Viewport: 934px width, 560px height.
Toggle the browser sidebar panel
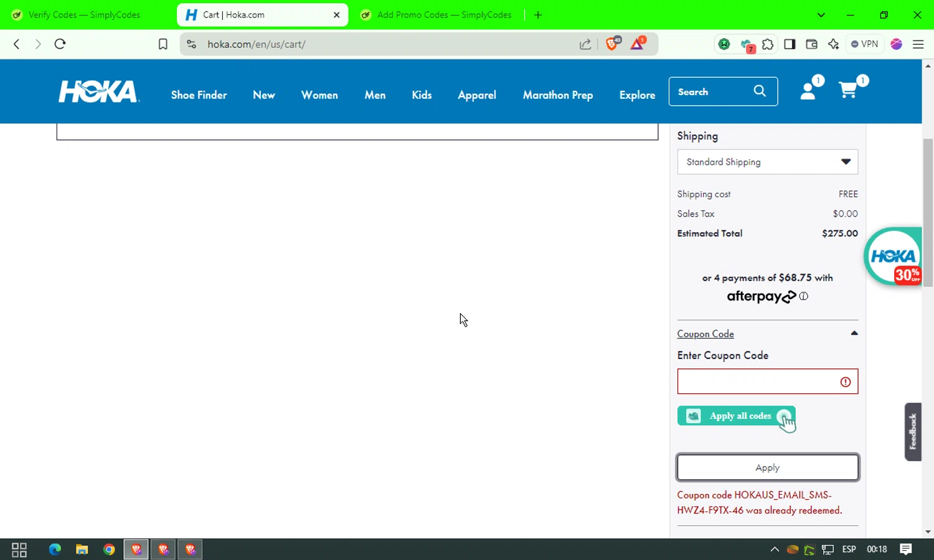[x=790, y=44]
